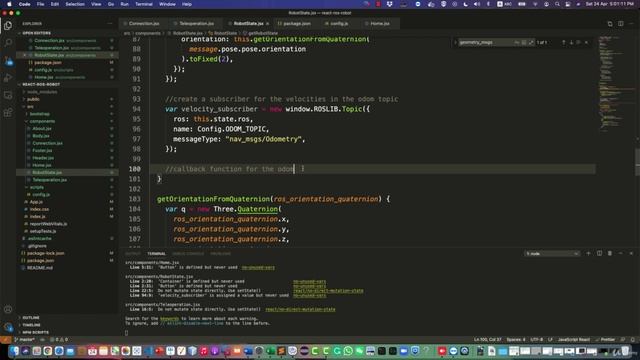The image size is (640, 360).
Task: Toggle Match Whole Word in find widget
Action: point(524,42)
